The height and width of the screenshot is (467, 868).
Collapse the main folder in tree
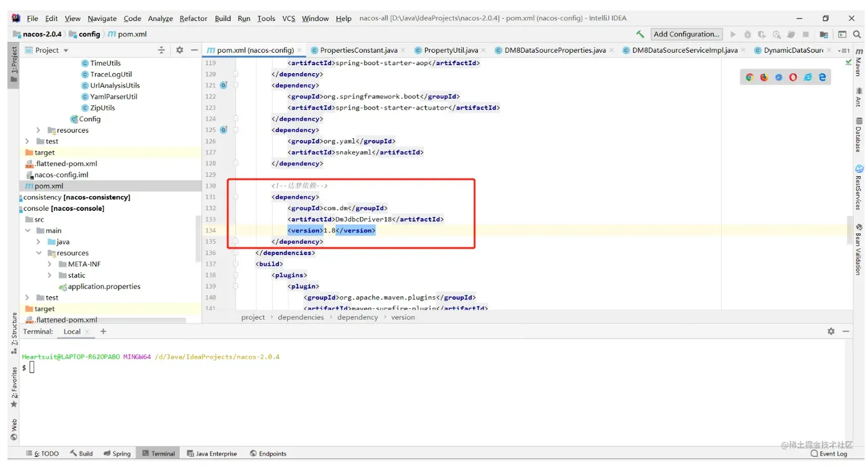tap(27, 231)
